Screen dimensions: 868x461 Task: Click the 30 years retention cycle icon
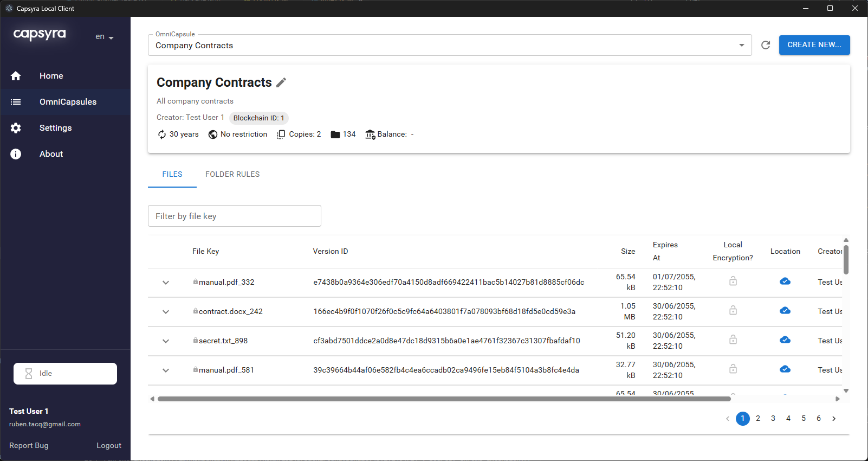click(162, 135)
